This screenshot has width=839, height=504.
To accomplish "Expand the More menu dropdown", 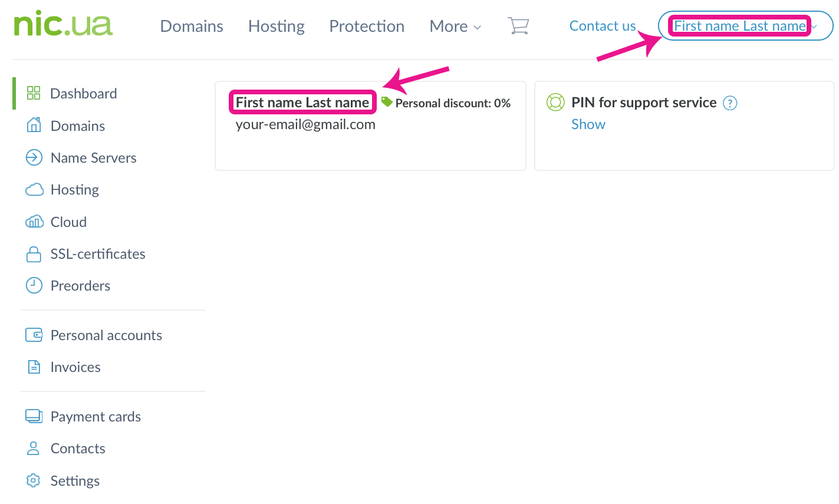I will click(x=455, y=27).
